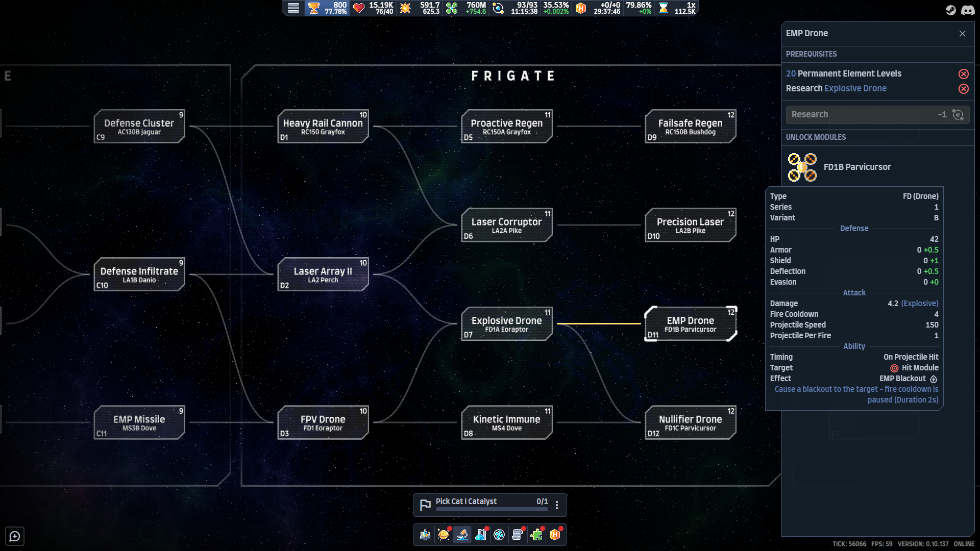Select the Laser Corruptor research node
The height and width of the screenshot is (551, 980).
(506, 225)
